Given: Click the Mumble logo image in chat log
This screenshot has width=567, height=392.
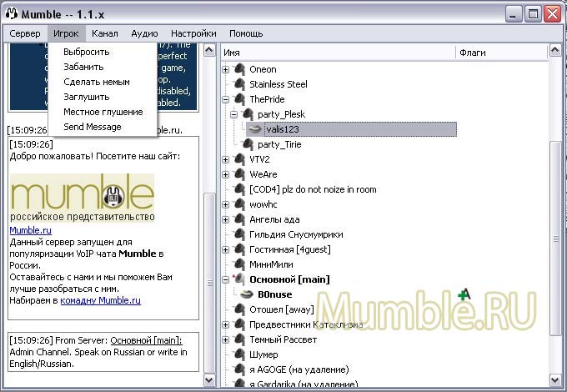Looking at the screenshot, I should click(x=83, y=198).
